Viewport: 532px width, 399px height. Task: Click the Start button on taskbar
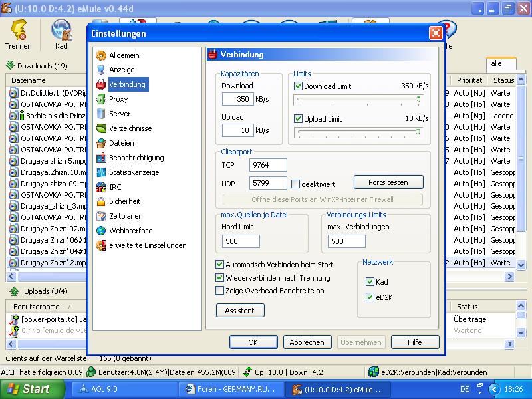31,389
